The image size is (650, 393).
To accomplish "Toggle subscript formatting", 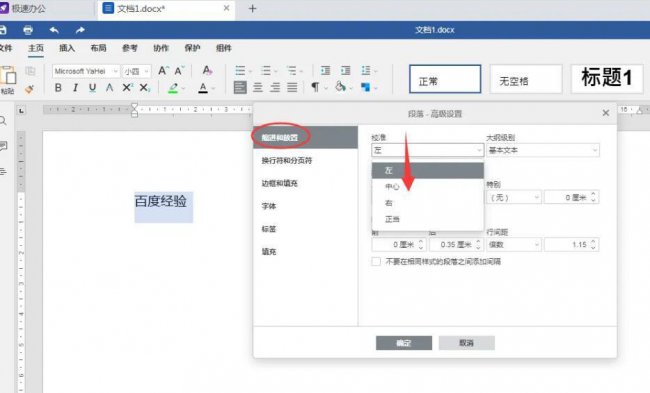I will tap(145, 87).
